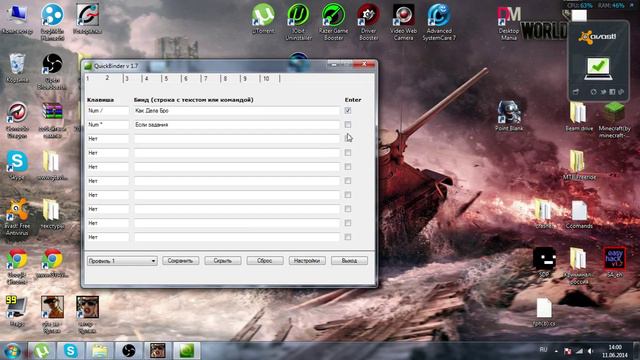This screenshot has width=640, height=360.
Task: Click the Выход exit button
Action: (x=349, y=261)
